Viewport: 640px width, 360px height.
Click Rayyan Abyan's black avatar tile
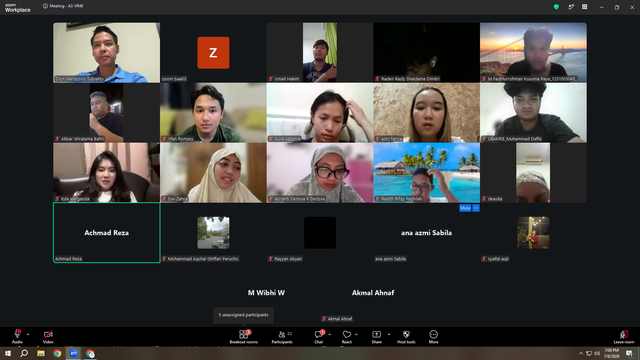(x=320, y=233)
